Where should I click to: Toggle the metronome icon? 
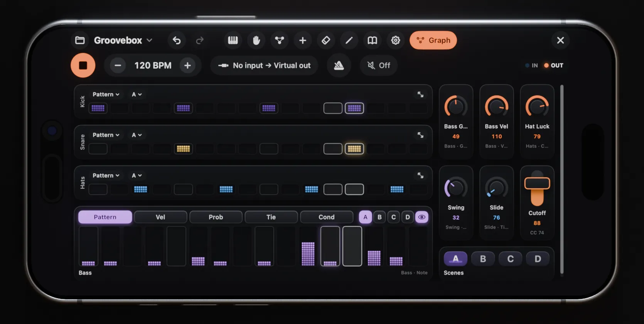[339, 65]
